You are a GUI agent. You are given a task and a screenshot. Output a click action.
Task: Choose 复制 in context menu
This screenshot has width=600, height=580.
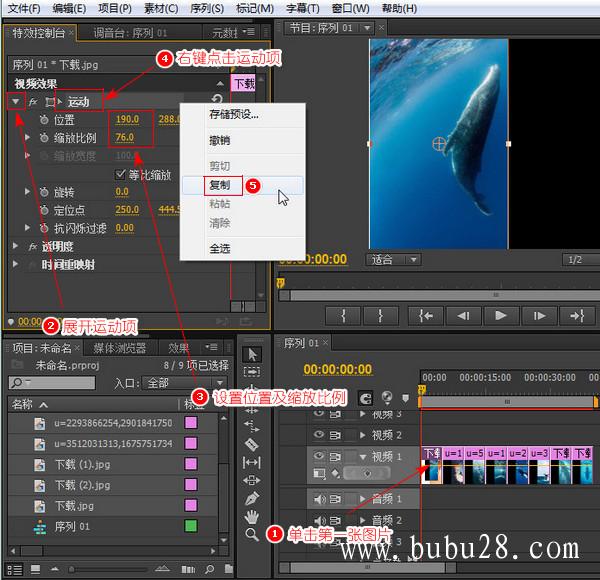(243, 185)
